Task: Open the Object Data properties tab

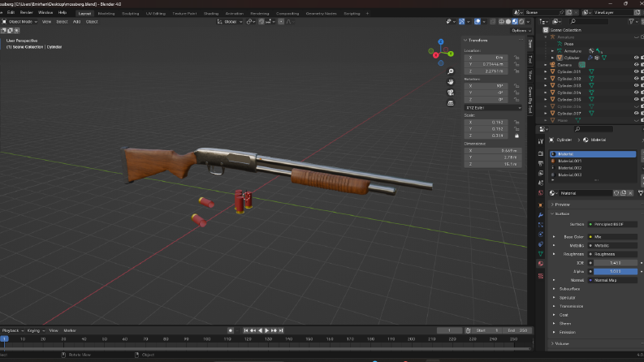Action: (541, 254)
